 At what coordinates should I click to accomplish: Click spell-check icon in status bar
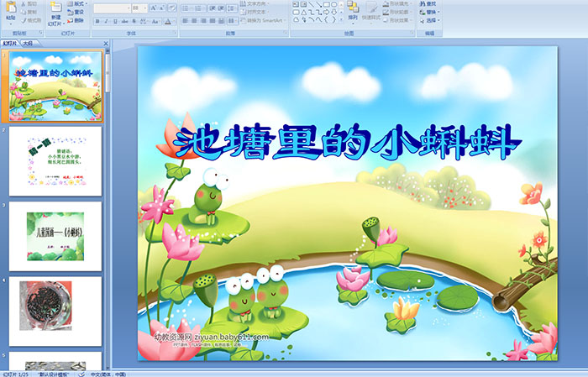[x=81, y=374]
